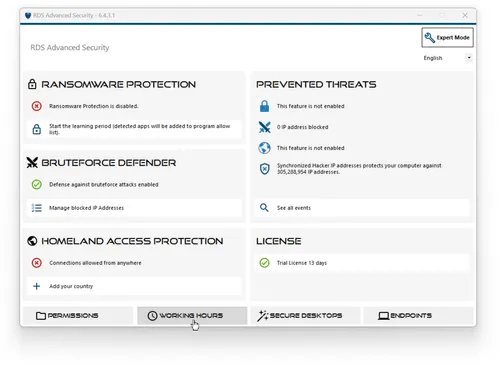
Task: Click the globe icon for Homeland Access Protection
Action: click(x=32, y=241)
